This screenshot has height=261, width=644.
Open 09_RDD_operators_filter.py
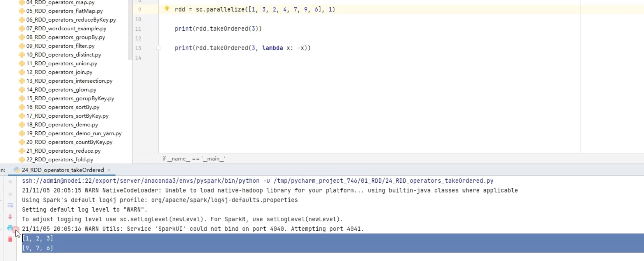point(60,46)
